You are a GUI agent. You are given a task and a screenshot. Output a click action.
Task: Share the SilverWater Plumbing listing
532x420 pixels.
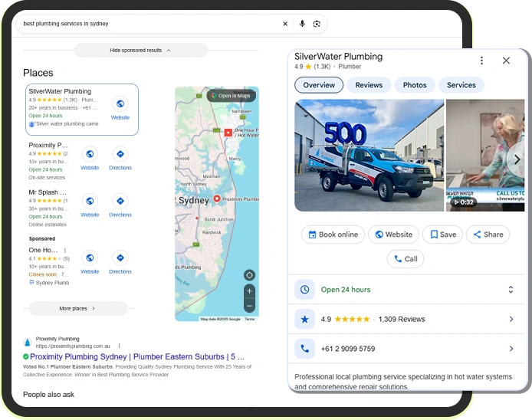(488, 235)
